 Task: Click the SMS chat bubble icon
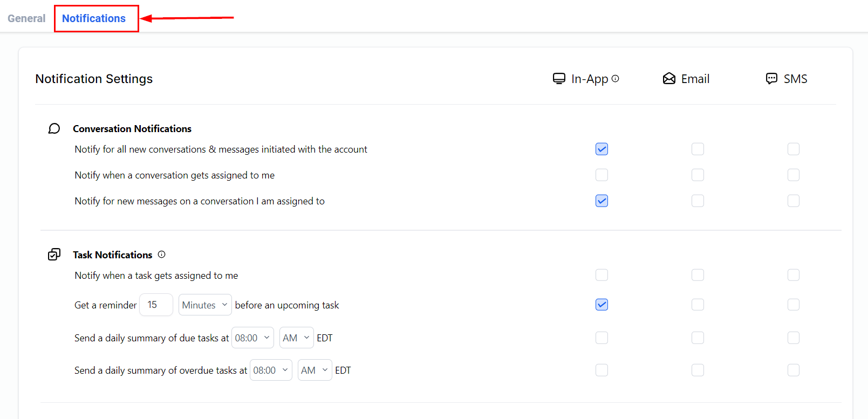point(771,79)
